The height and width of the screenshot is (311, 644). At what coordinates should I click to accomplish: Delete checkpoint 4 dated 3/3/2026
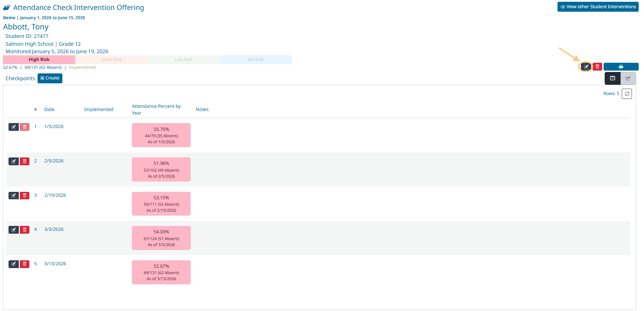(24, 230)
